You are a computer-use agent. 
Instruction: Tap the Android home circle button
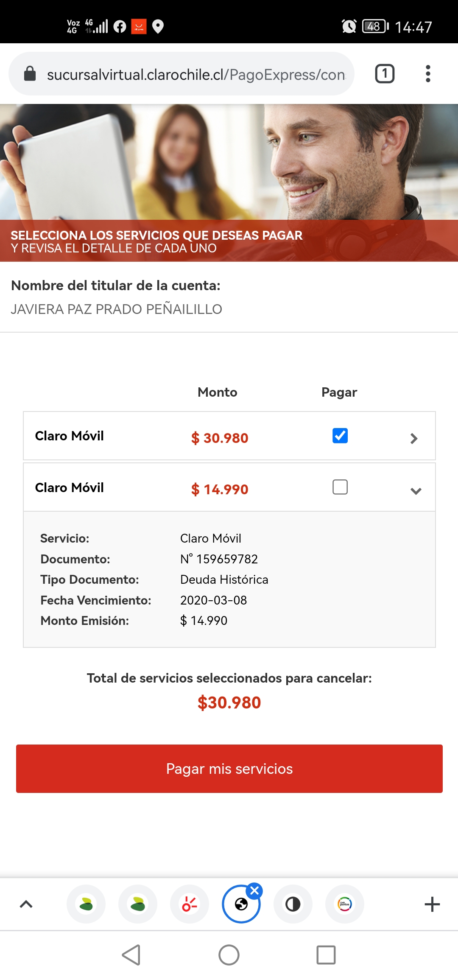(x=229, y=955)
